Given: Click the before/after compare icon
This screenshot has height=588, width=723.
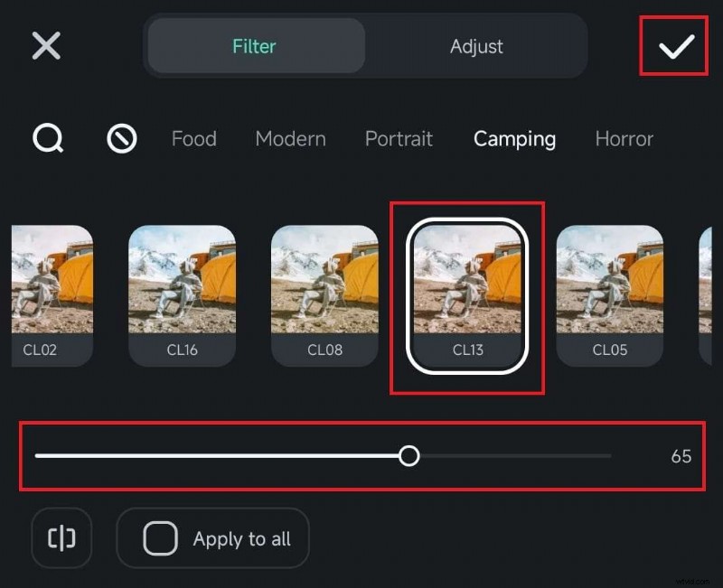Looking at the screenshot, I should [x=61, y=538].
